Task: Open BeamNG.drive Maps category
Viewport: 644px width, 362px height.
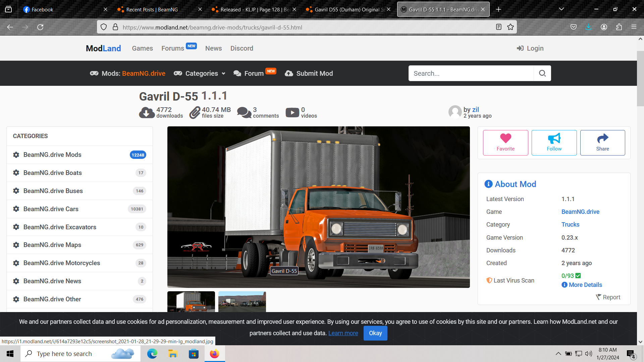Action: click(79, 245)
